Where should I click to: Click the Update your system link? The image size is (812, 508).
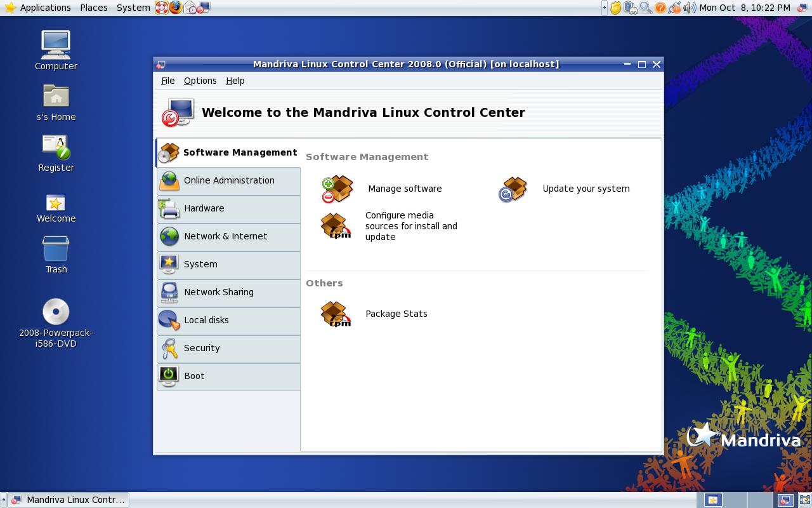point(586,189)
